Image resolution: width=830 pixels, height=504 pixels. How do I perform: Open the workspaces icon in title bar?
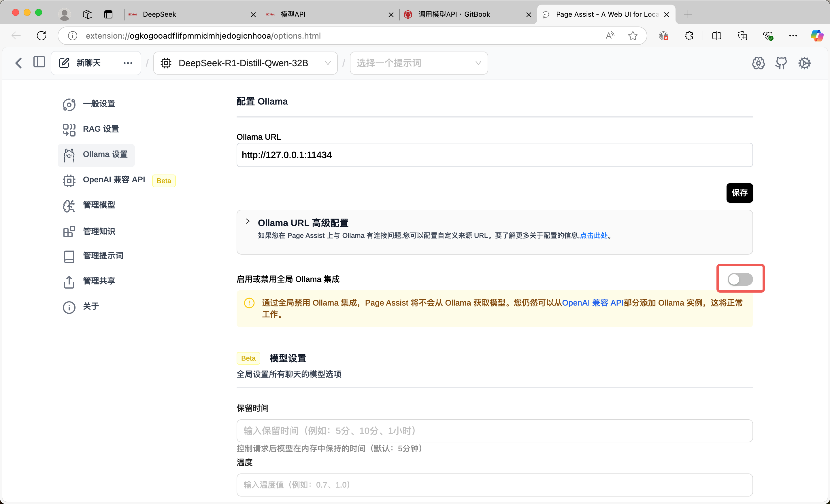point(88,14)
